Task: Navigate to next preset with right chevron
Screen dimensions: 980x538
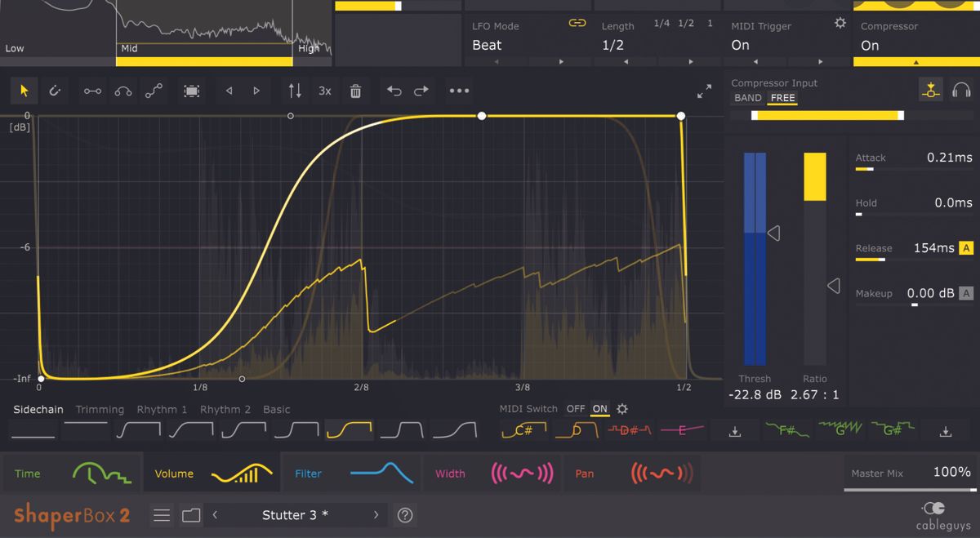Action: [375, 515]
